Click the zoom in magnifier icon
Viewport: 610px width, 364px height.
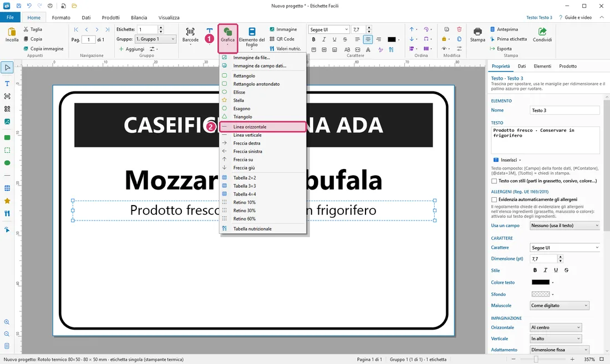coord(7,322)
